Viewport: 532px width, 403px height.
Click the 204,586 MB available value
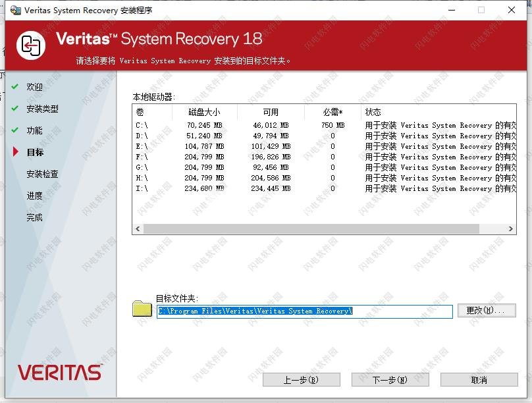pyautogui.click(x=271, y=178)
